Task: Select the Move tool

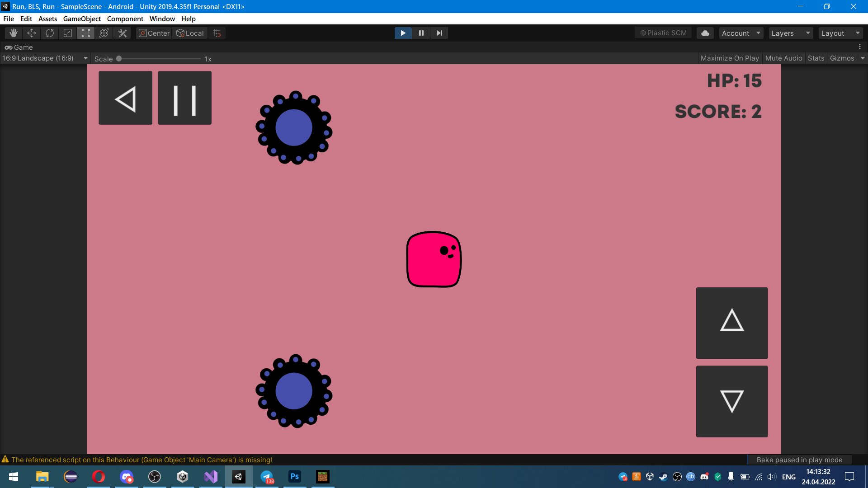Action: pyautogui.click(x=31, y=33)
